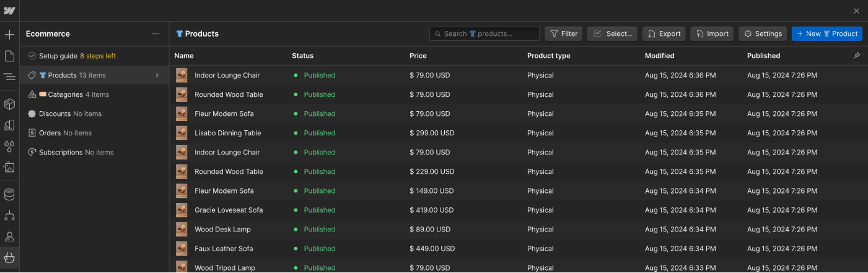
Task: Click Physical type of Faux Leather Sofa
Action: click(540, 248)
